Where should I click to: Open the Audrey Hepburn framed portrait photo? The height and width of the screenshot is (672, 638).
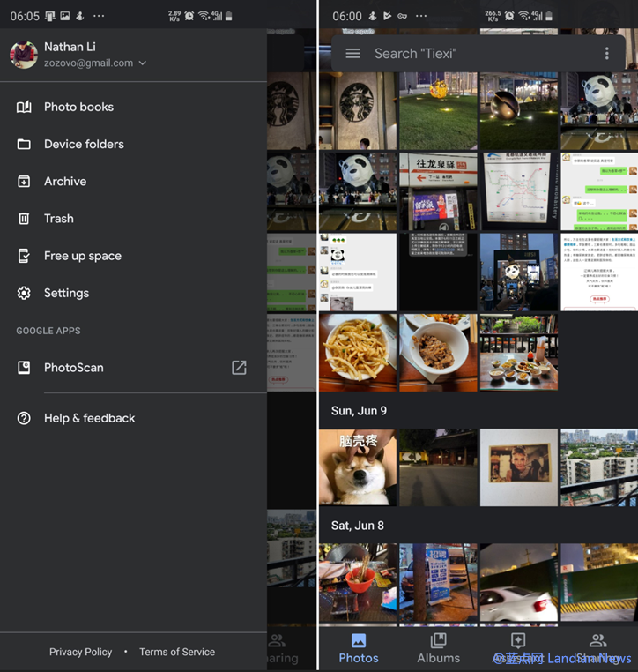[519, 467]
